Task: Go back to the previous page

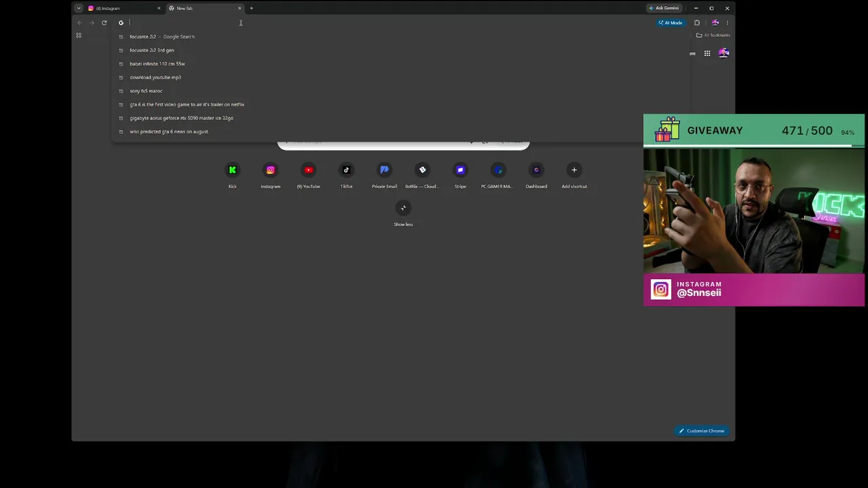Action: (x=79, y=22)
